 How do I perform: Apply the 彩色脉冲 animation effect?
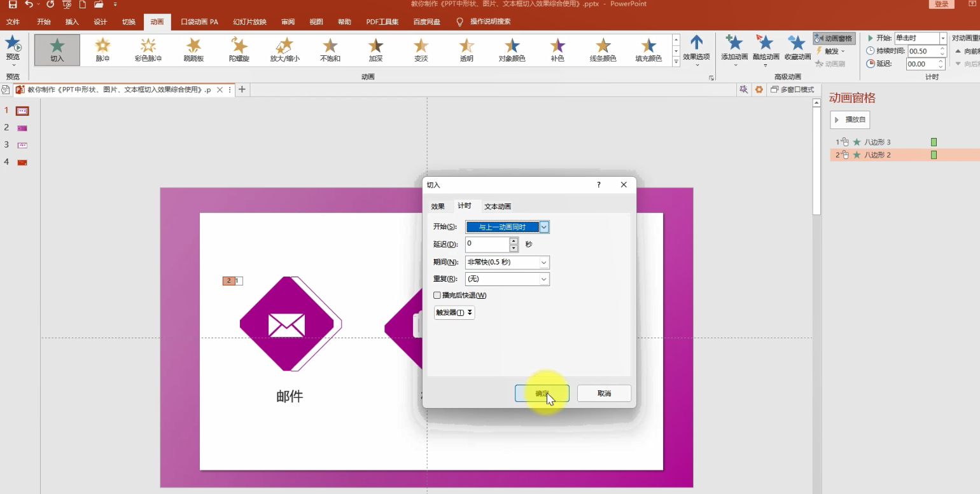tap(148, 50)
